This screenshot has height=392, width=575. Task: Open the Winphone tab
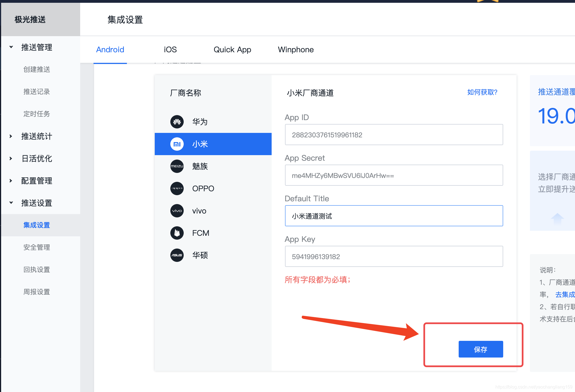[x=296, y=49]
